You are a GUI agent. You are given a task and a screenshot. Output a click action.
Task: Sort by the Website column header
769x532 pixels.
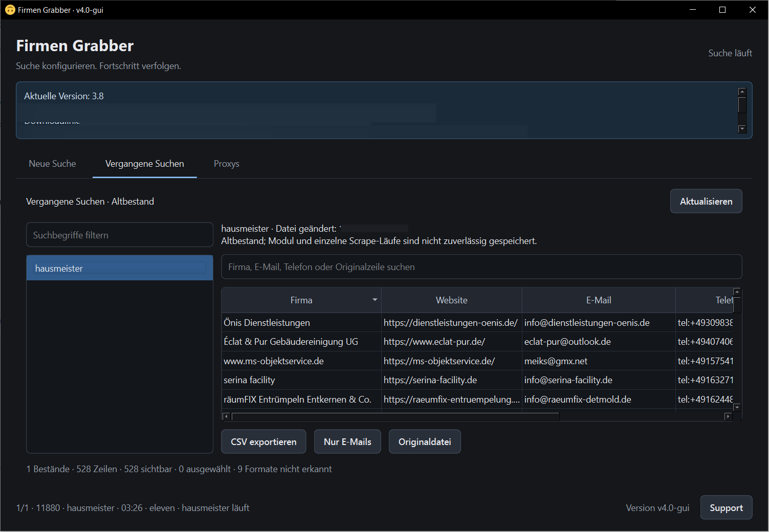(x=452, y=300)
